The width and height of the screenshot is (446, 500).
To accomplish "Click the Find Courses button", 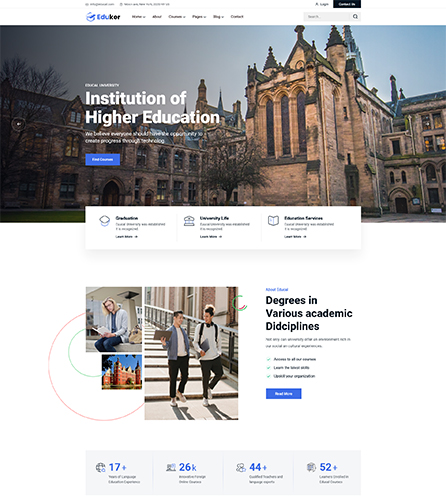I will 103,159.
